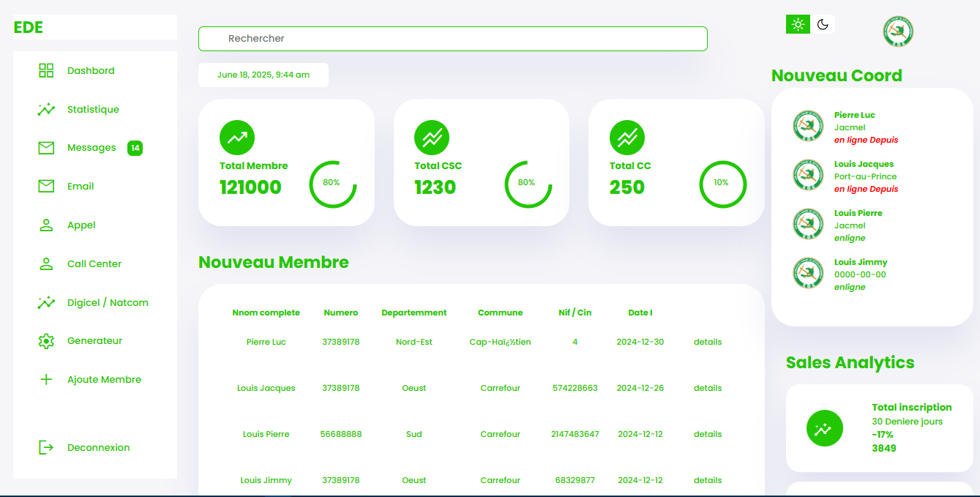Switch to light mode sun toggle
The image size is (980, 497).
798,24
